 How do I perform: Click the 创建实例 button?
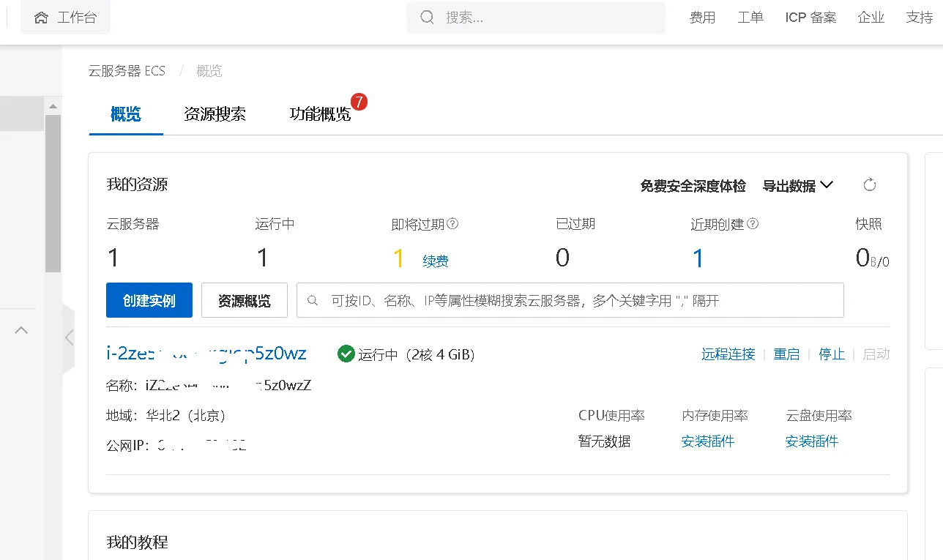click(149, 300)
